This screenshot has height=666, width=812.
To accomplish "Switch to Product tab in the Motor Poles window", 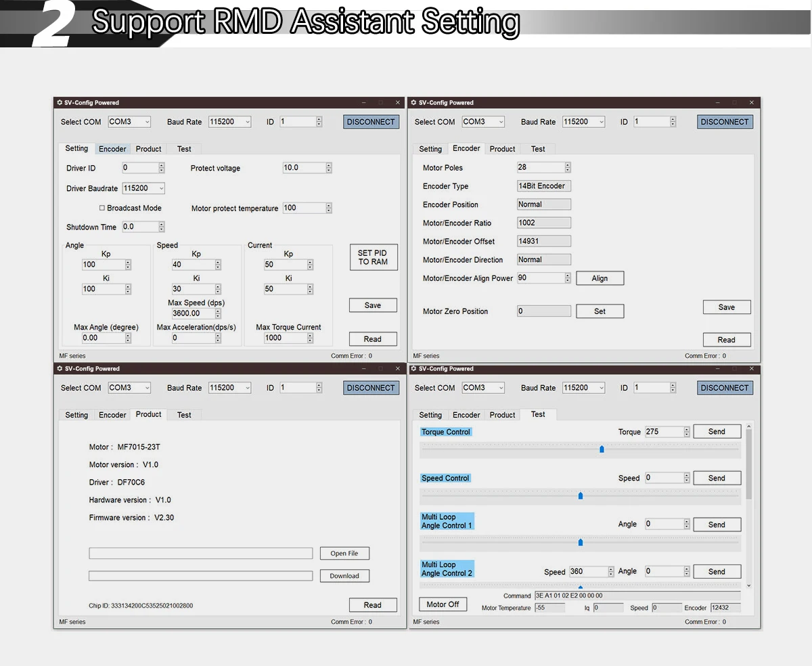I will click(502, 149).
